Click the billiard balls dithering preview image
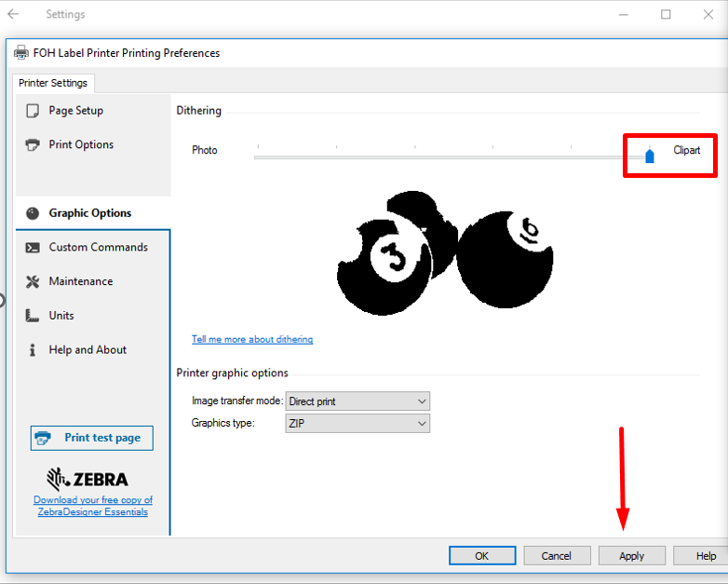Image resolution: width=728 pixels, height=584 pixels. point(444,253)
